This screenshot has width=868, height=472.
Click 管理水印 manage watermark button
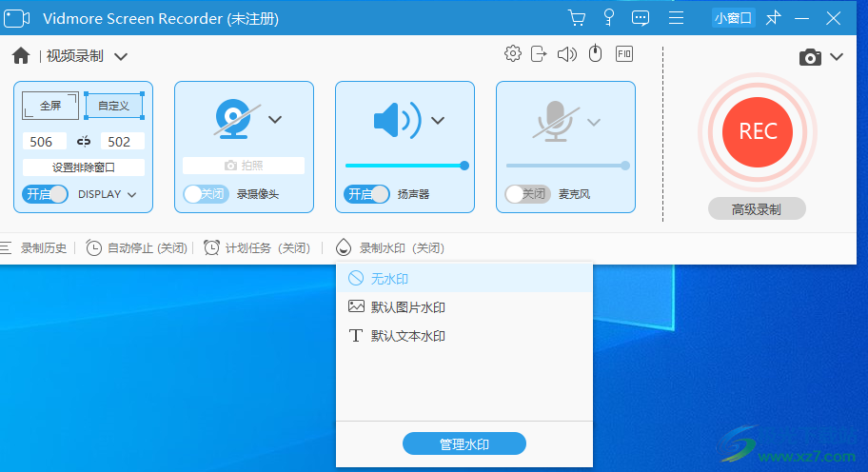pos(464,443)
